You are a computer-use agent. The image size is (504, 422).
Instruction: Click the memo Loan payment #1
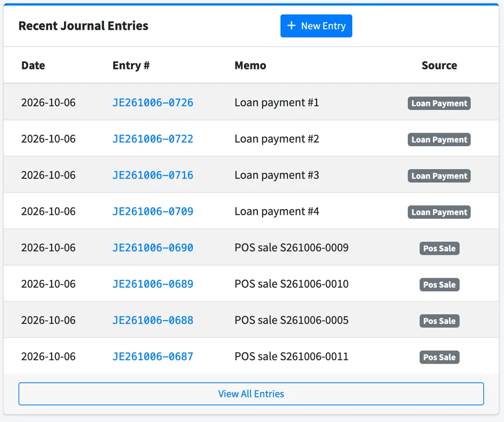277,103
